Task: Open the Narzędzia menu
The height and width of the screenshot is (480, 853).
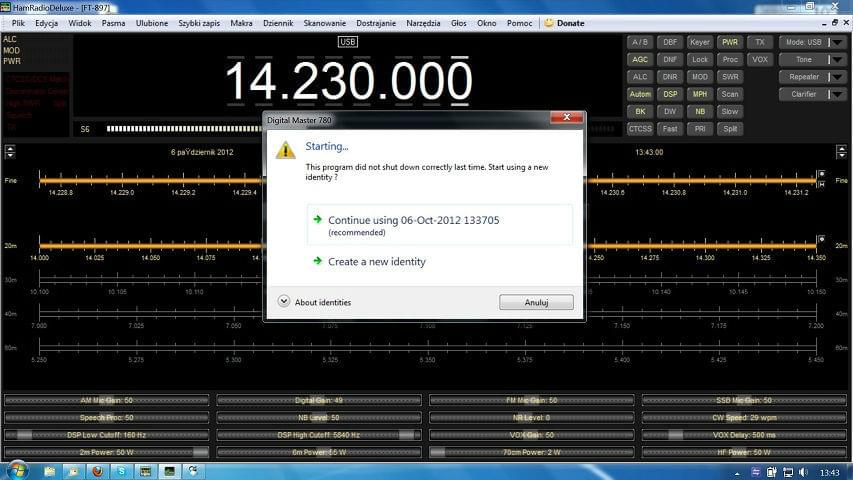Action: [x=423, y=23]
